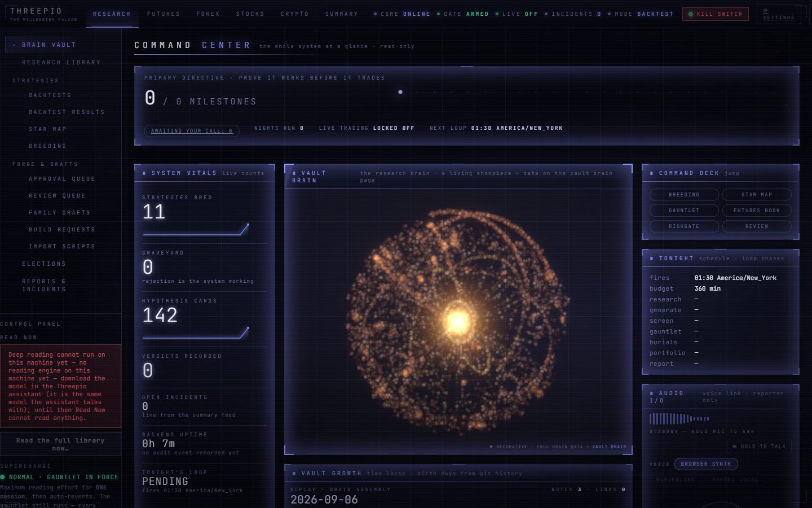Select the Crypto tab
This screenshot has width=812, height=508.
(295, 14)
